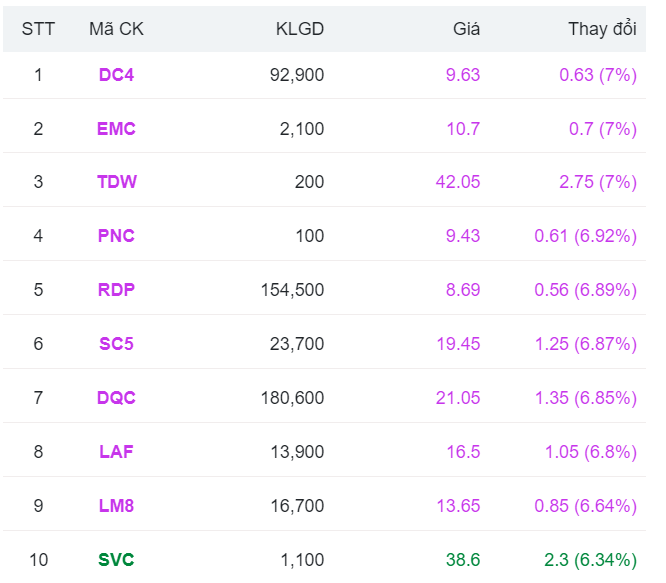Select the LAF stock symbol
This screenshot has width=666, height=583.
tap(116, 452)
